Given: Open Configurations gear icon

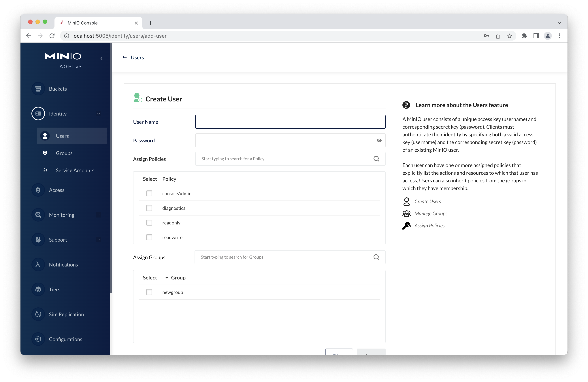Looking at the screenshot, I should tap(38, 339).
